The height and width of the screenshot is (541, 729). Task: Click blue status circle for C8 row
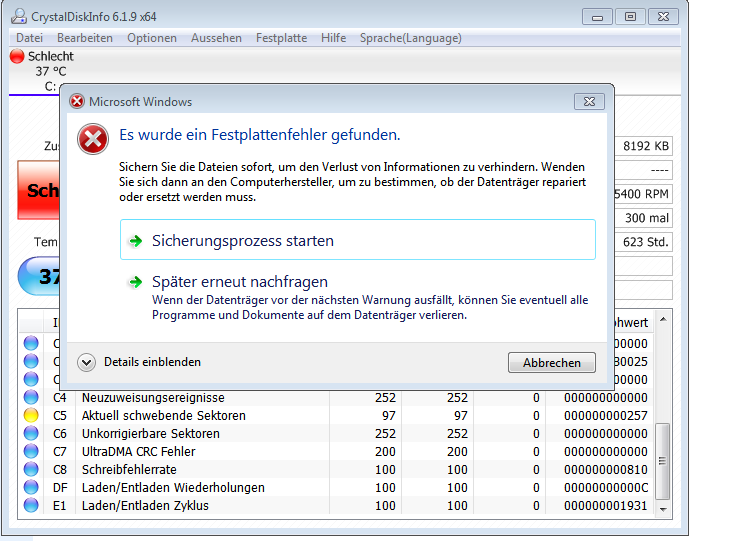coord(31,469)
